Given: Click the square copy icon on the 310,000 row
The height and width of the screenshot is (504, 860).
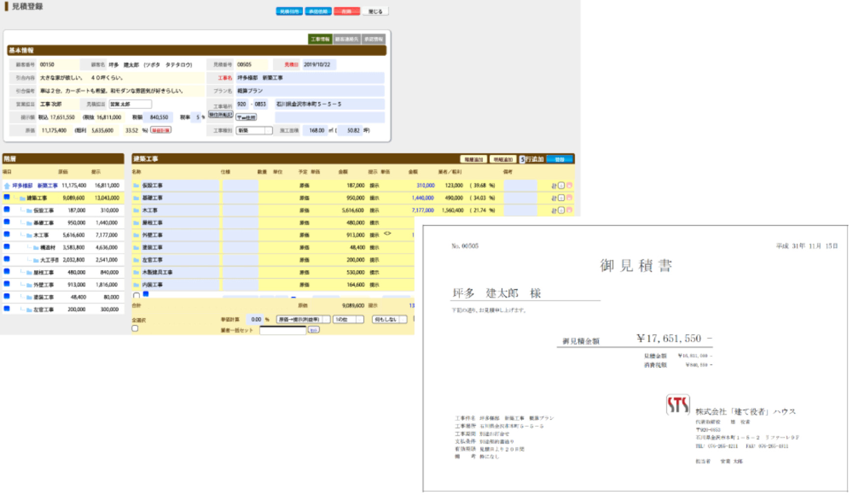Looking at the screenshot, I should tap(561, 186).
